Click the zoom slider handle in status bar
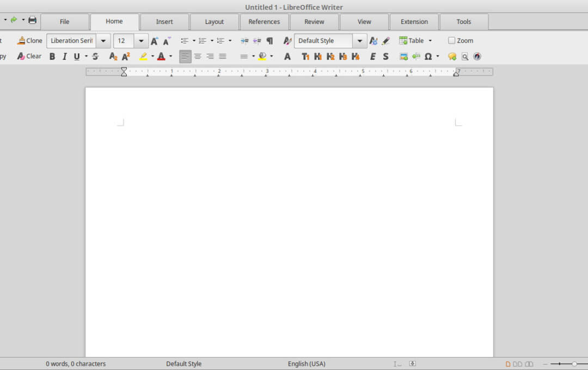This screenshot has height=370, width=588. point(574,364)
